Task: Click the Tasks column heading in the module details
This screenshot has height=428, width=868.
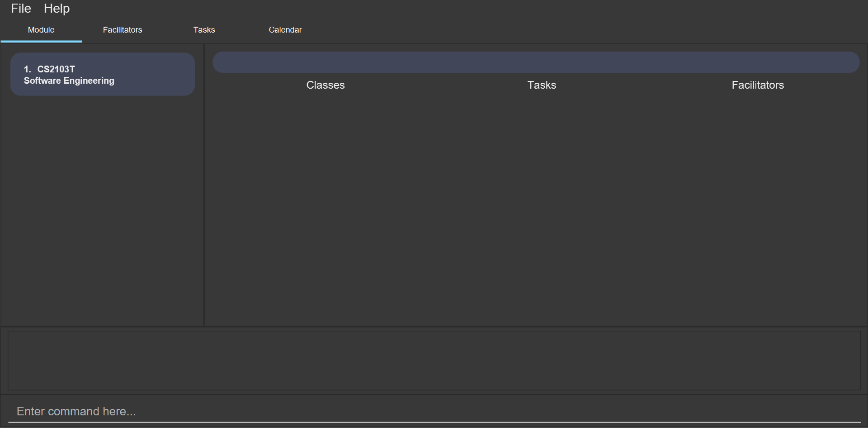Action: click(542, 85)
